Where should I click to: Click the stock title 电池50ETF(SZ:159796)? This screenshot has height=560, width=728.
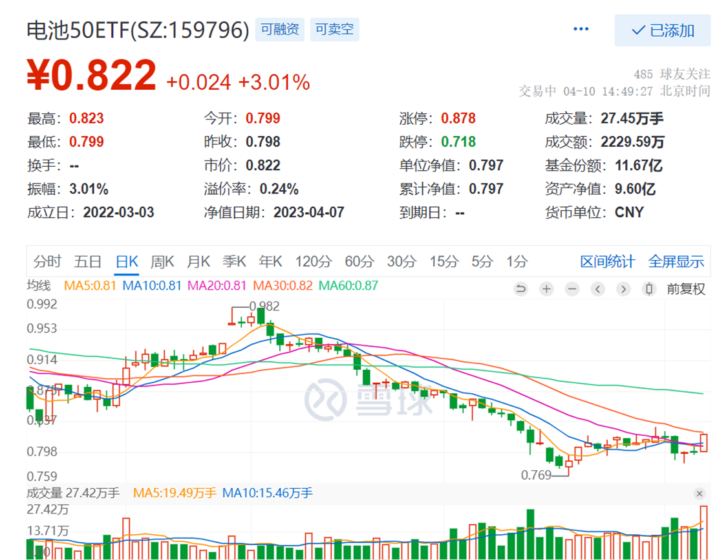138,30
